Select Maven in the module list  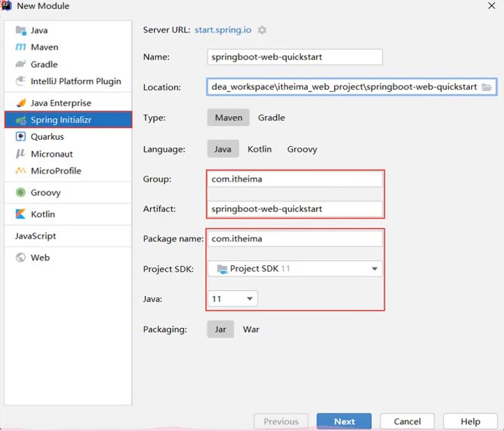tap(68, 48)
